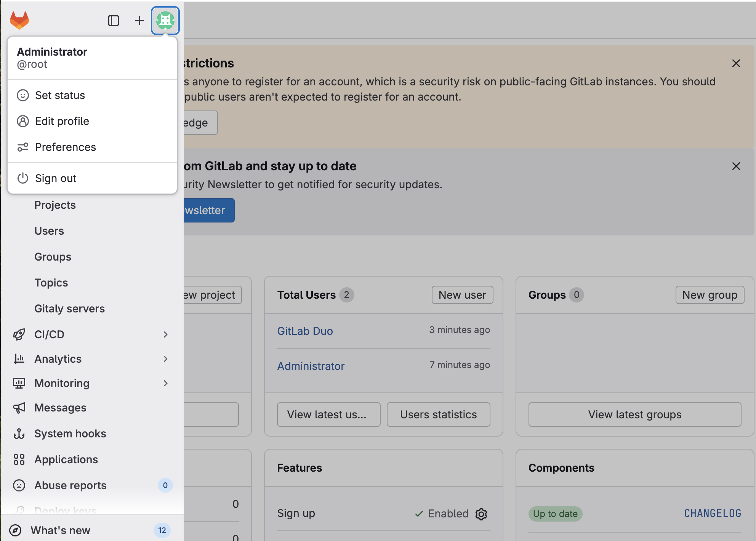
Task: Open the Administrator user link
Action: tap(311, 366)
